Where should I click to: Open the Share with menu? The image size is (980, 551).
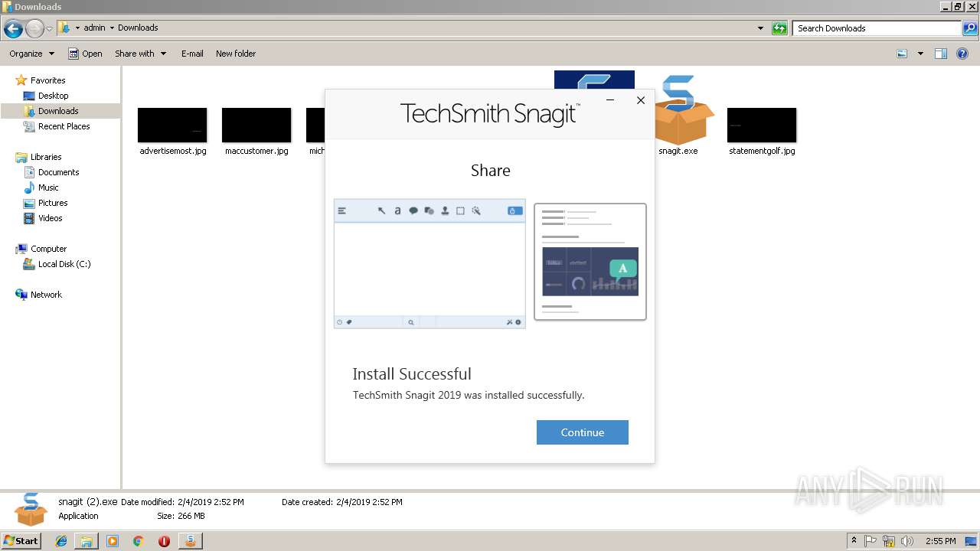coord(140,54)
